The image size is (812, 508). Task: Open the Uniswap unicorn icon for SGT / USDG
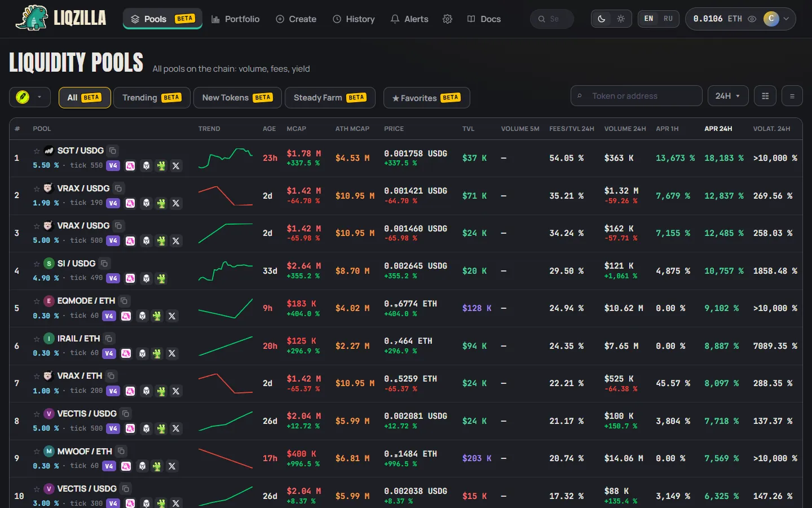pos(130,166)
